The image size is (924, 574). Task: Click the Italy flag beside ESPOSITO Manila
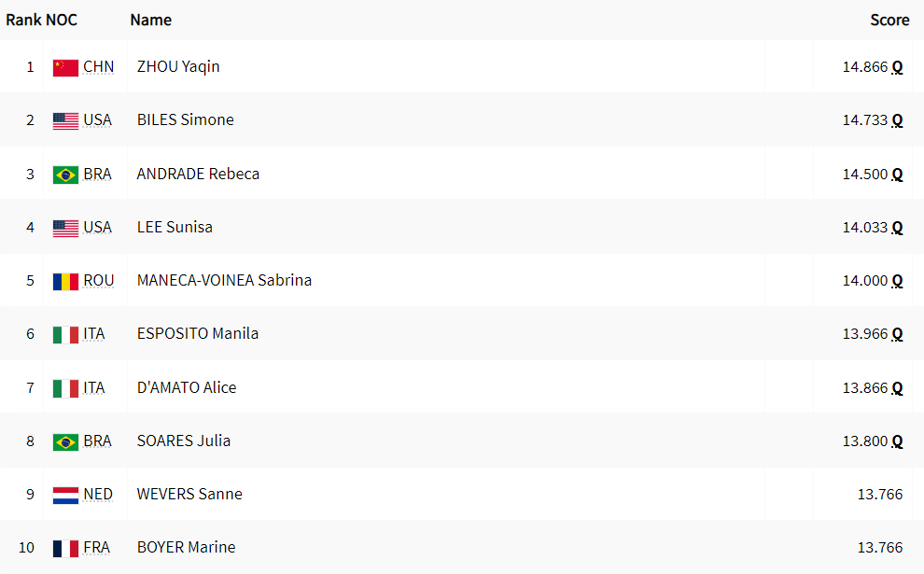coord(65,335)
